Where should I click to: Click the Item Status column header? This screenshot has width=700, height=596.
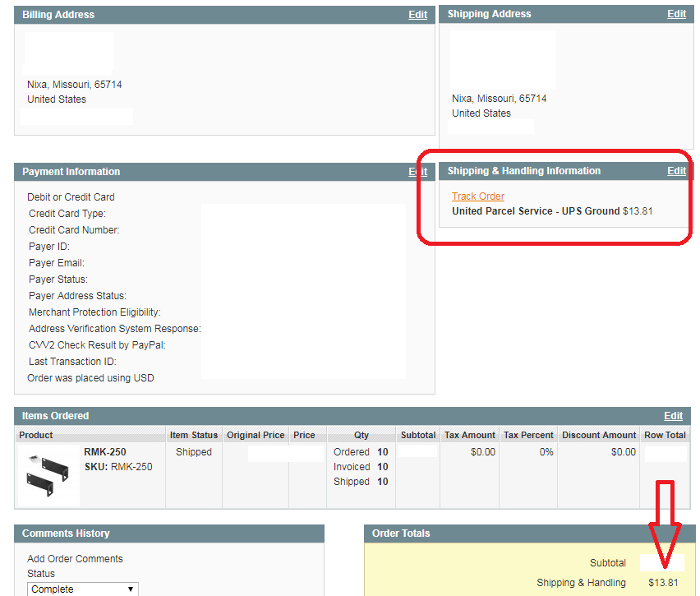point(194,435)
